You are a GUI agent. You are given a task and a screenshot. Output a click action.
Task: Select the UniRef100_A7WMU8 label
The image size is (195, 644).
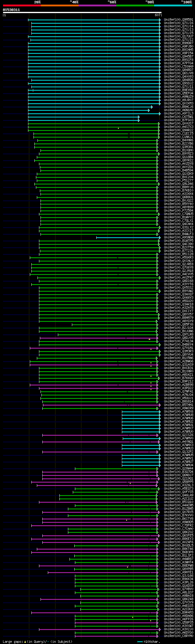pos(179,415)
